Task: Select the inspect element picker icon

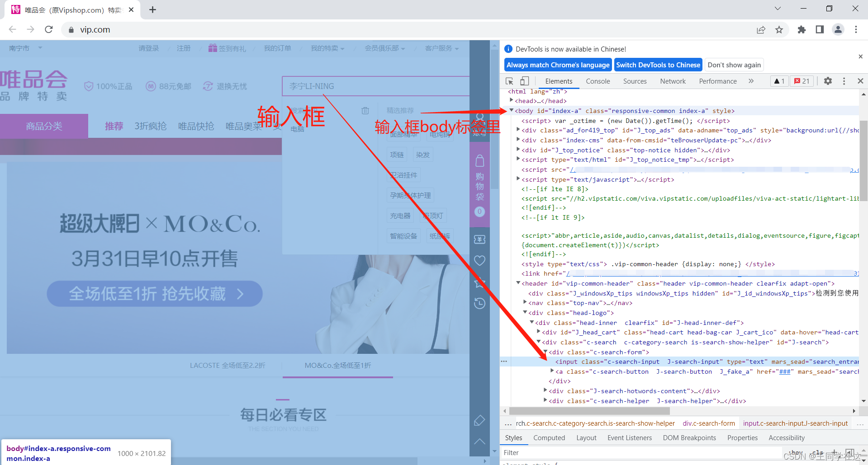Action: pyautogui.click(x=509, y=81)
